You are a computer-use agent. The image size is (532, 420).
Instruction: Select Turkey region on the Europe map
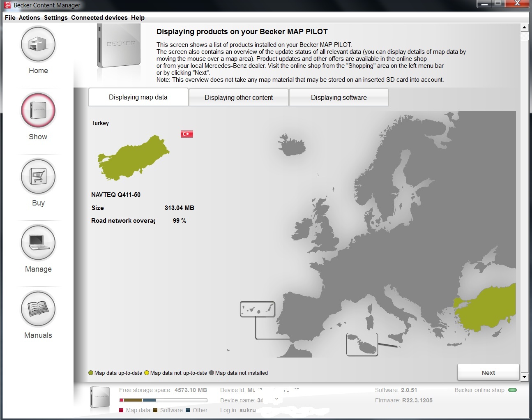click(x=487, y=307)
